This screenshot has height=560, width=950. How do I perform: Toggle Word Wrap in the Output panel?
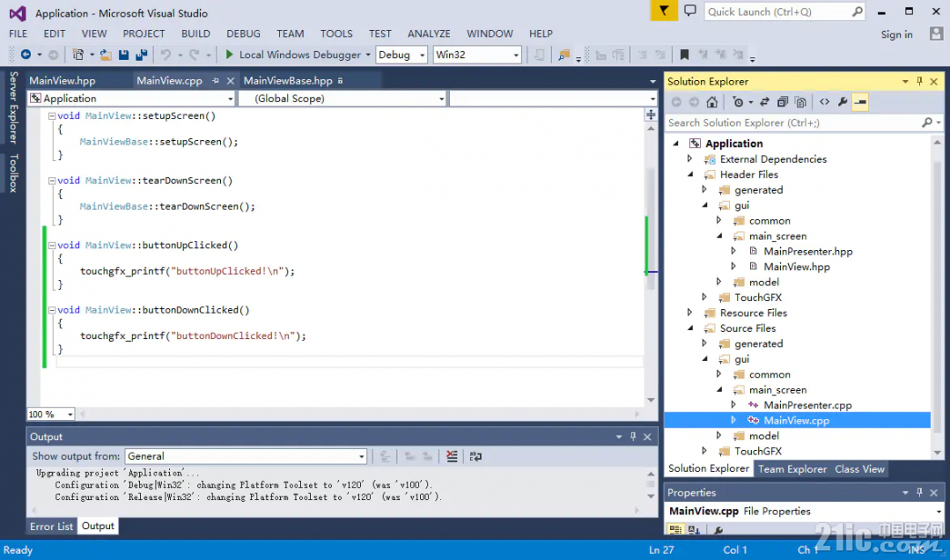coord(475,456)
